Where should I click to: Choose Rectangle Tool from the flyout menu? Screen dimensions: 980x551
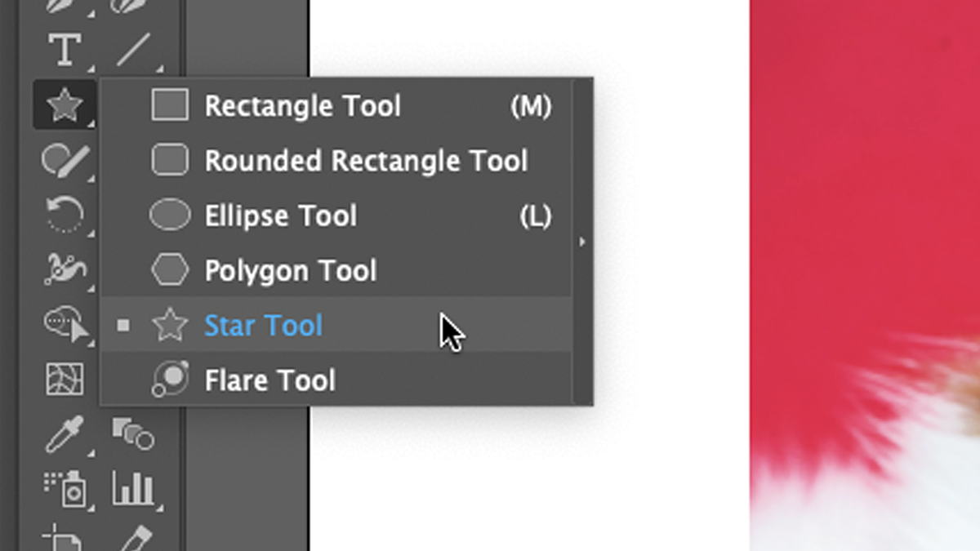303,105
